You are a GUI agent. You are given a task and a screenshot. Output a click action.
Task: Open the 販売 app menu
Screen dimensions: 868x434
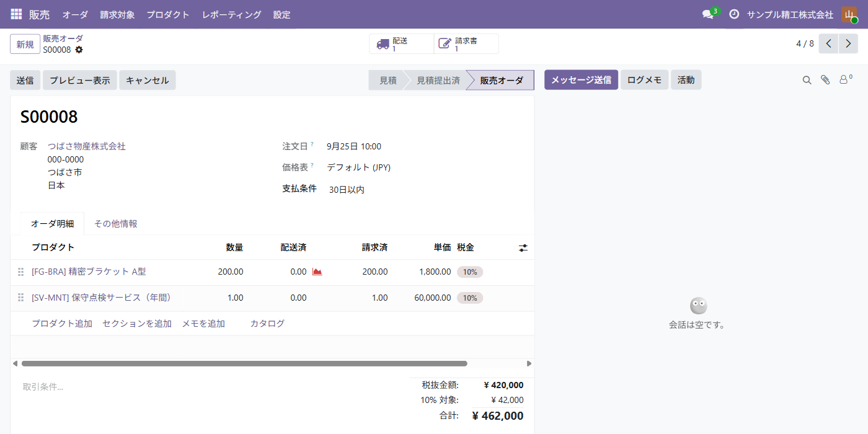[x=39, y=14]
